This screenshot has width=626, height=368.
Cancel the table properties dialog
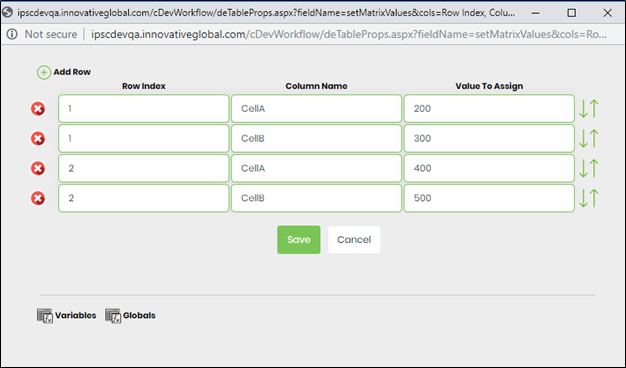point(354,239)
